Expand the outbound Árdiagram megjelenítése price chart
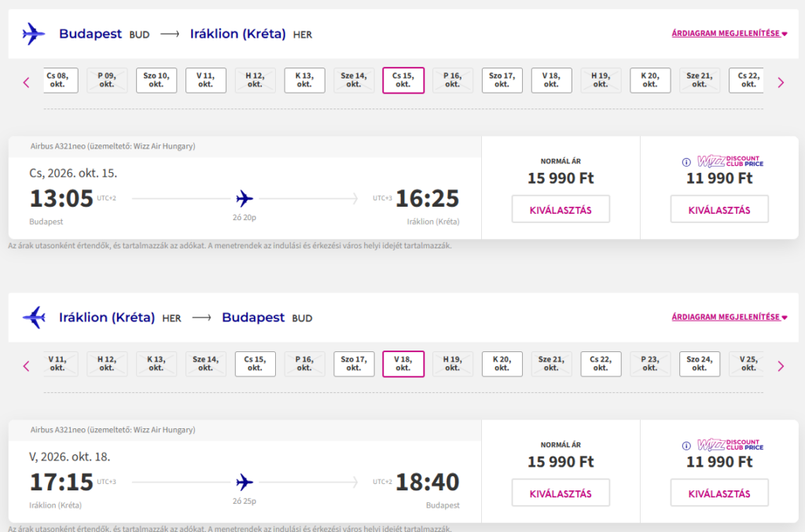 point(729,34)
